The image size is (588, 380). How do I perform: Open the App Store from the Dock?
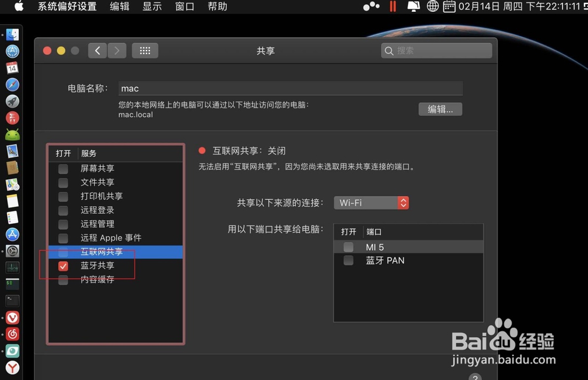pos(12,234)
